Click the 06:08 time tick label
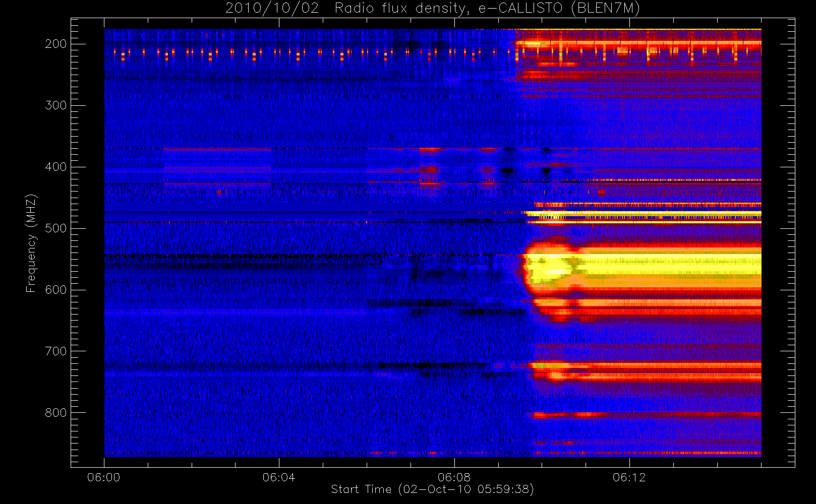Image resolution: width=816 pixels, height=504 pixels. [x=454, y=477]
